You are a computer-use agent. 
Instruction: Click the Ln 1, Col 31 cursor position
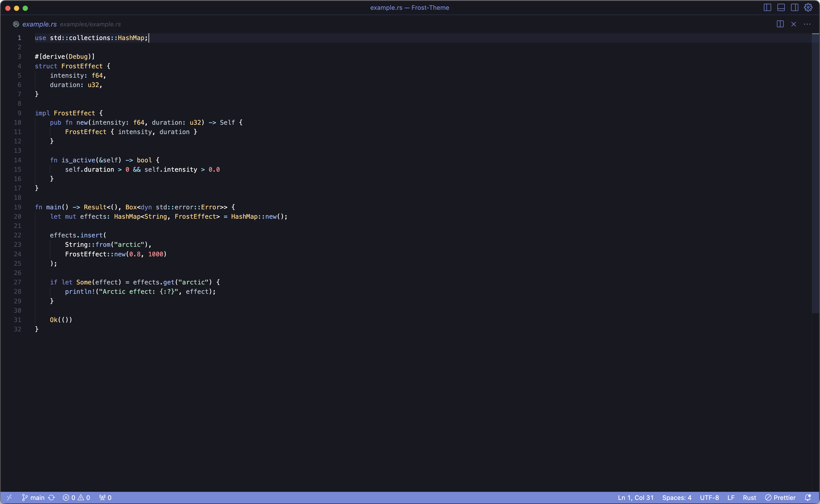point(635,497)
